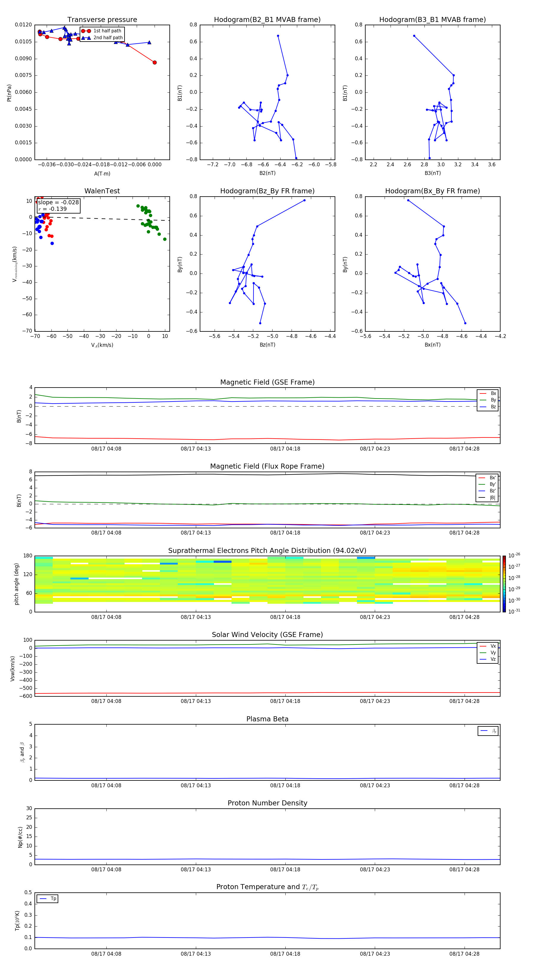Click the "Hodogram(B2_B1 MVAB frame)" title
The width and height of the screenshot is (535, 980).
pyautogui.click(x=267, y=20)
